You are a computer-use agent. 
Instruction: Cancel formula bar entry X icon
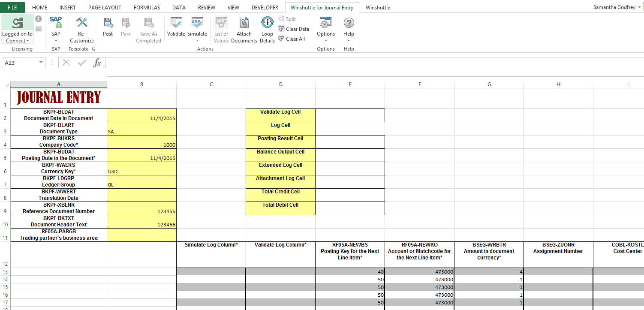[66, 63]
